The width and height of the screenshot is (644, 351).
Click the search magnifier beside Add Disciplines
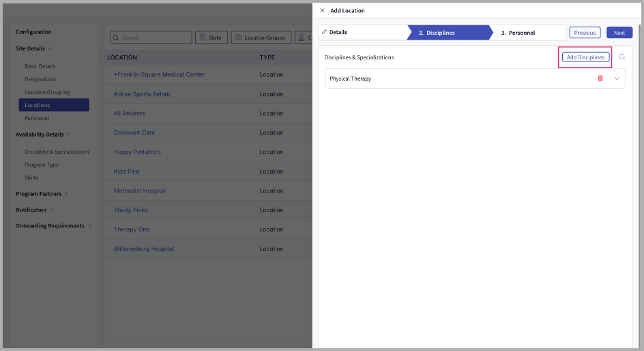(x=622, y=57)
